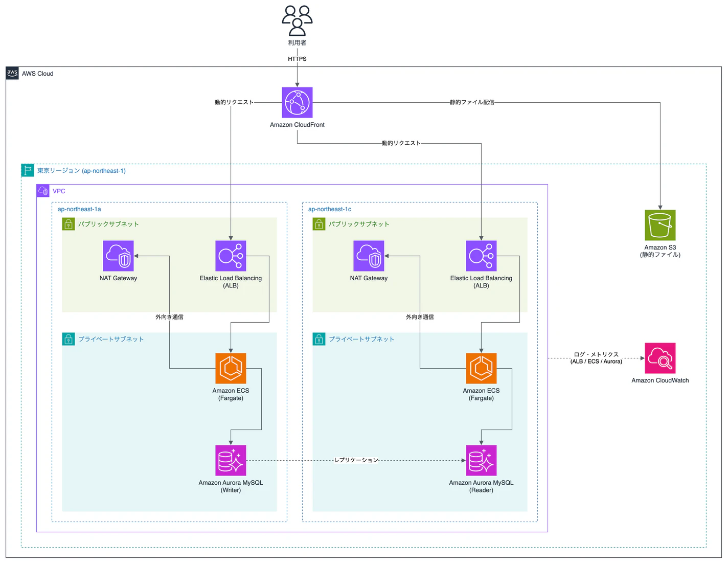Click the Aurora MySQL Reader icon
The width and height of the screenshot is (728, 564).
tap(481, 460)
